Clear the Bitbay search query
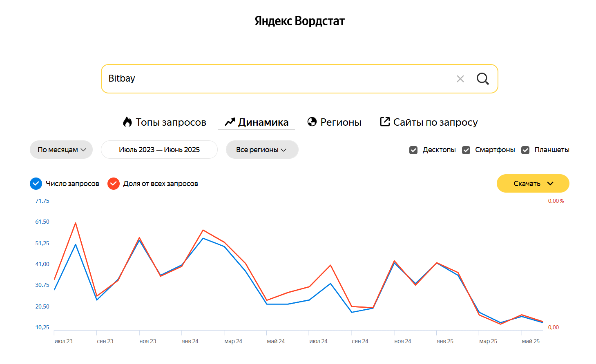The image size is (596, 364). 460,79
